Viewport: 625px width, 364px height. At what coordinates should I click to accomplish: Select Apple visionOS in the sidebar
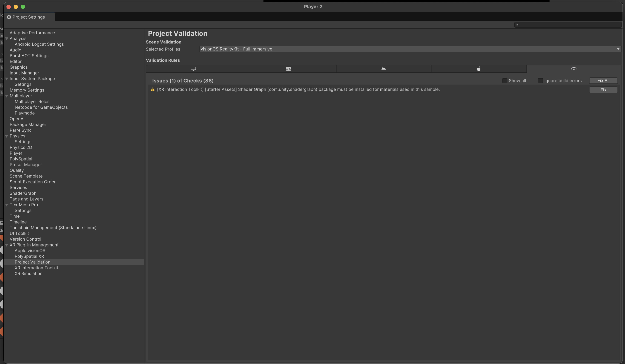tap(30, 250)
